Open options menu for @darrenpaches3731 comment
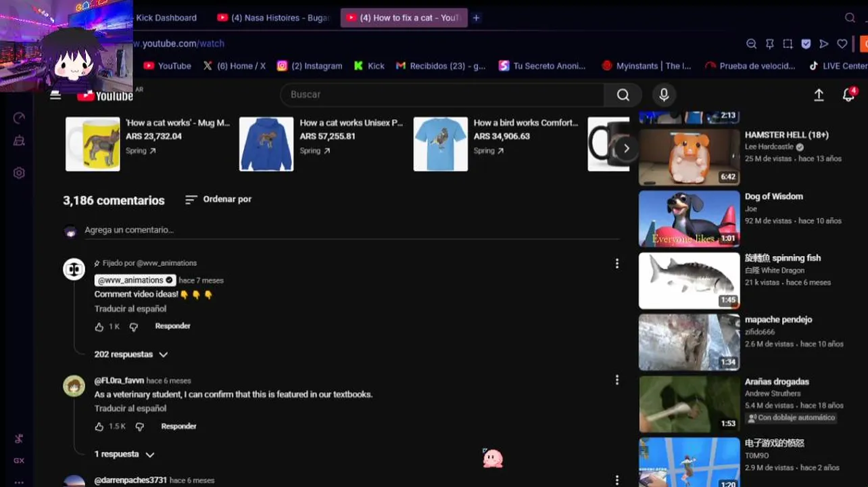This screenshot has width=868, height=487. tap(617, 480)
